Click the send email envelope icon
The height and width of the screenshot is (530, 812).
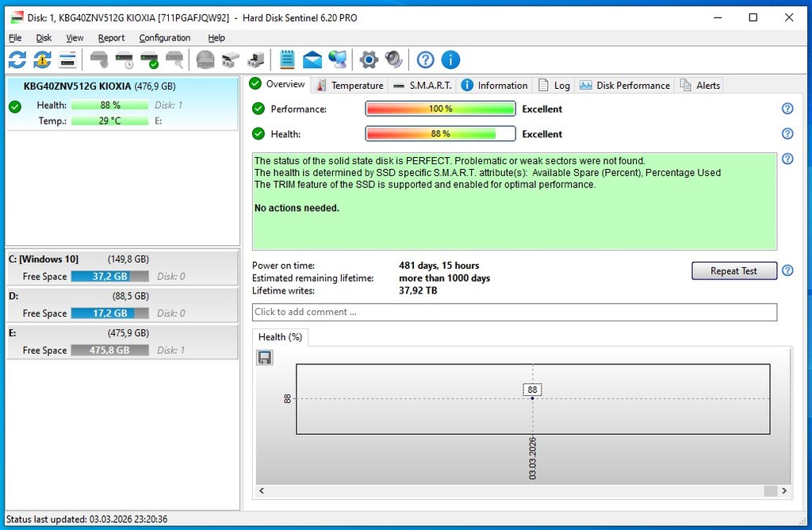[312, 60]
